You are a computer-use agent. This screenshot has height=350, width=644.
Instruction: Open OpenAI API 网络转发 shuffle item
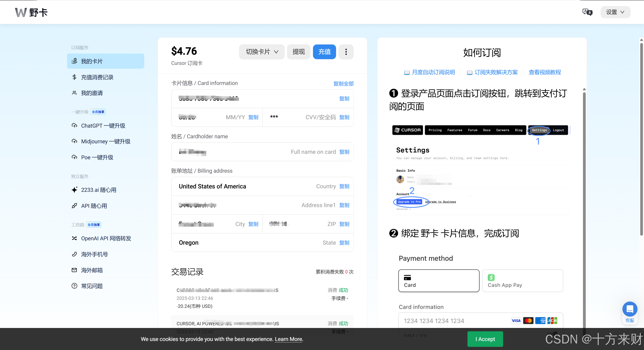pyautogui.click(x=106, y=238)
